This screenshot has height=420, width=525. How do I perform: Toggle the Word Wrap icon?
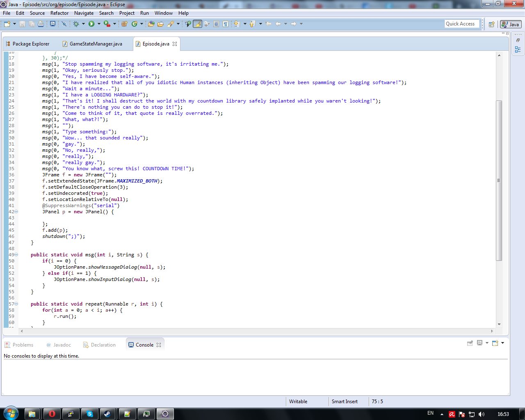click(207, 24)
